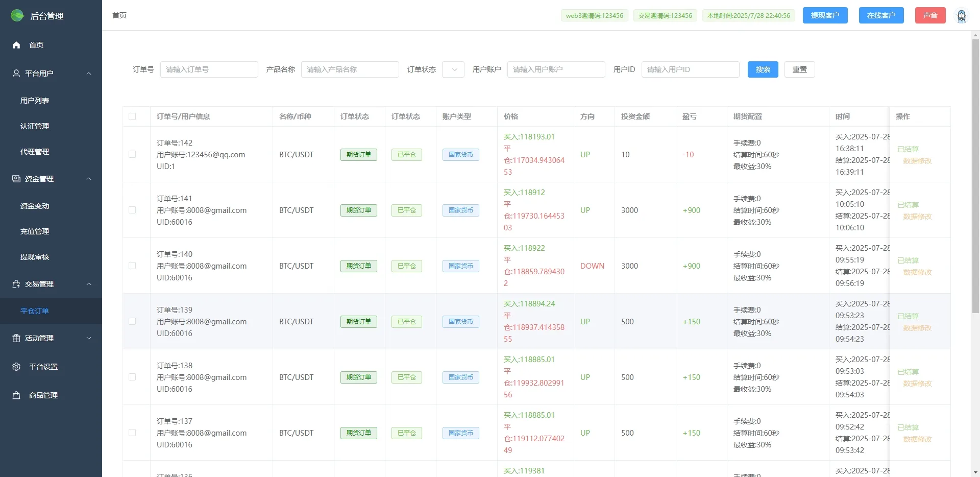Toggle the red 声音 sound button
Screen dimensions: 980x477
click(x=930, y=15)
